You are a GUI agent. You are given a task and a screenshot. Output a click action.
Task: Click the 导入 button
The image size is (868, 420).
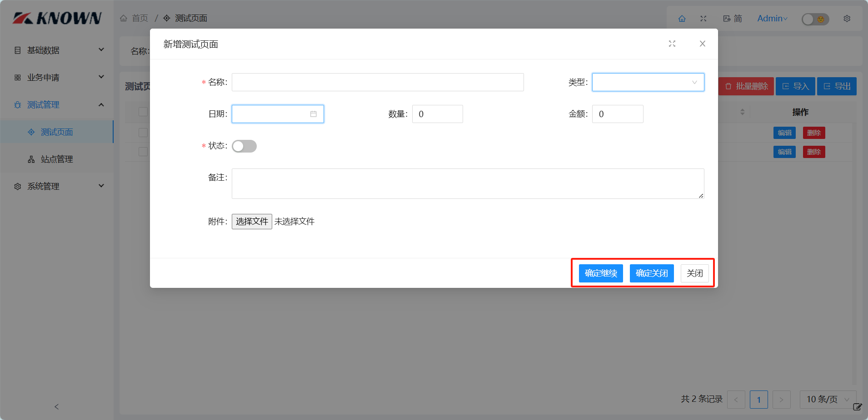click(x=795, y=86)
